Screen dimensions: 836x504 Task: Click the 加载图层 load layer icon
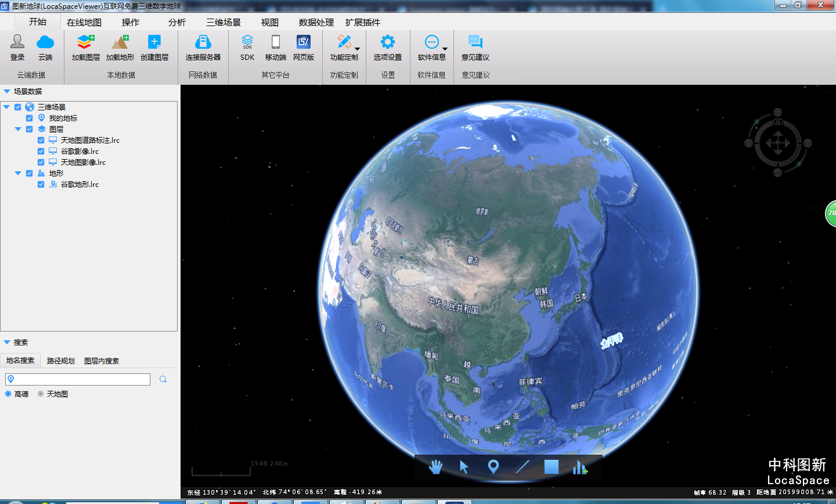[85, 42]
